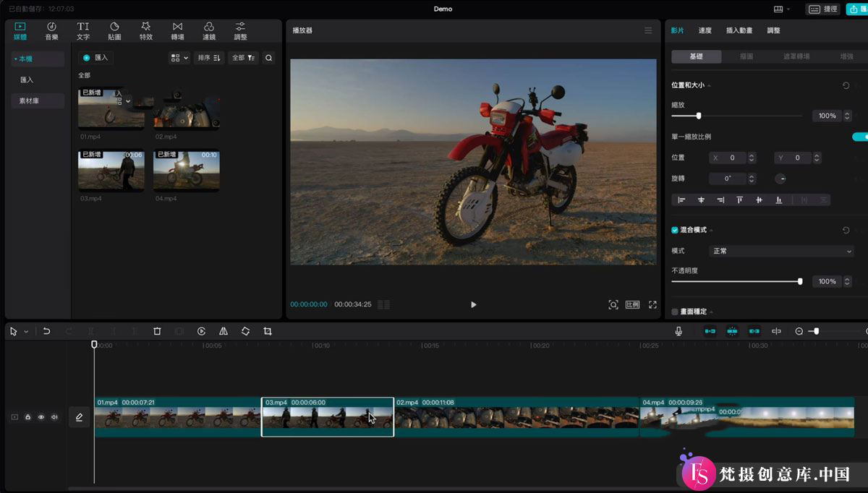Enable the 畫面穩定 checkbox
Image resolution: width=868 pixels, height=493 pixels.
(675, 312)
